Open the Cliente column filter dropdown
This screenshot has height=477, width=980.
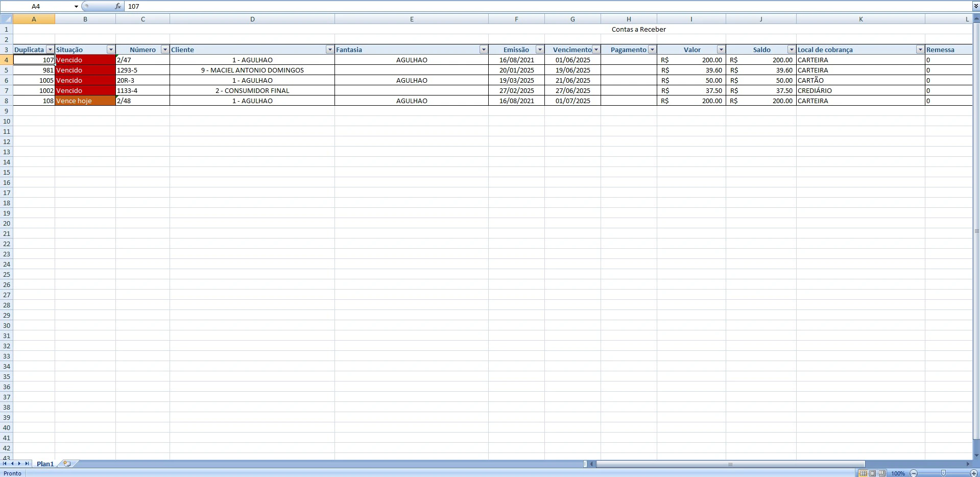pyautogui.click(x=329, y=50)
